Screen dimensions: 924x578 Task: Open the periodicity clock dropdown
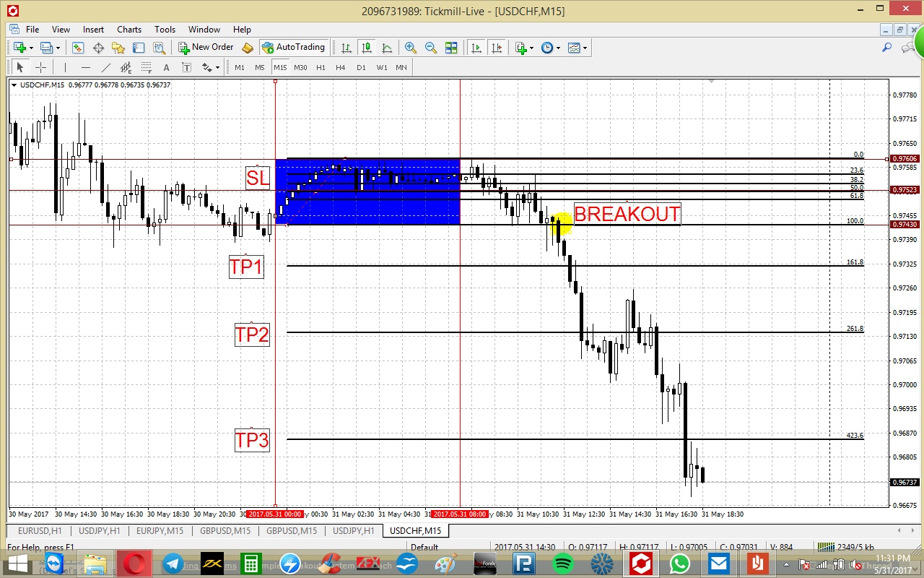(557, 48)
